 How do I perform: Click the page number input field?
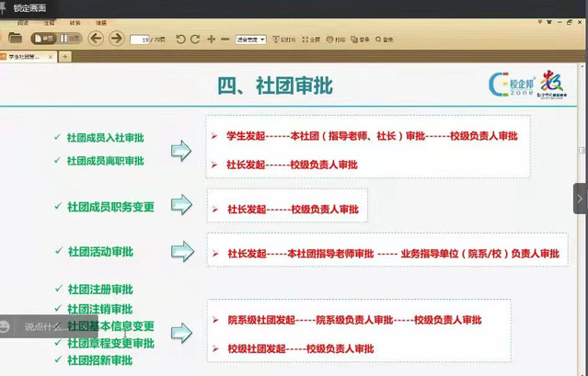[x=141, y=40]
